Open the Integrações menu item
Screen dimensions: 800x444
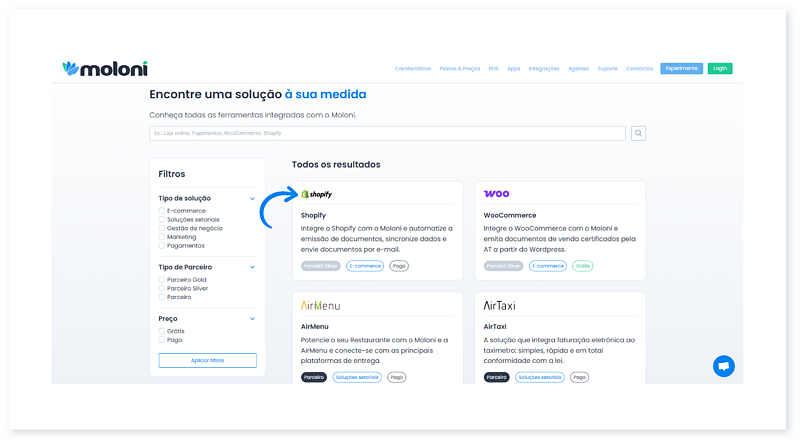click(544, 69)
